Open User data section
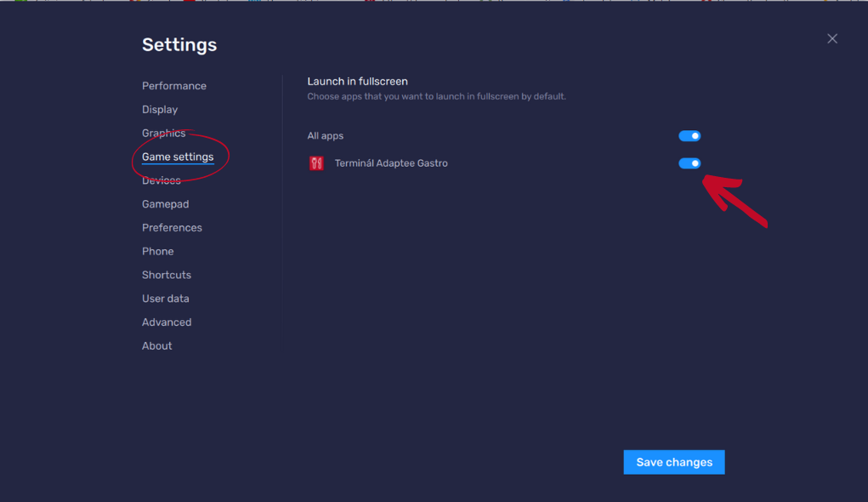 [165, 299]
